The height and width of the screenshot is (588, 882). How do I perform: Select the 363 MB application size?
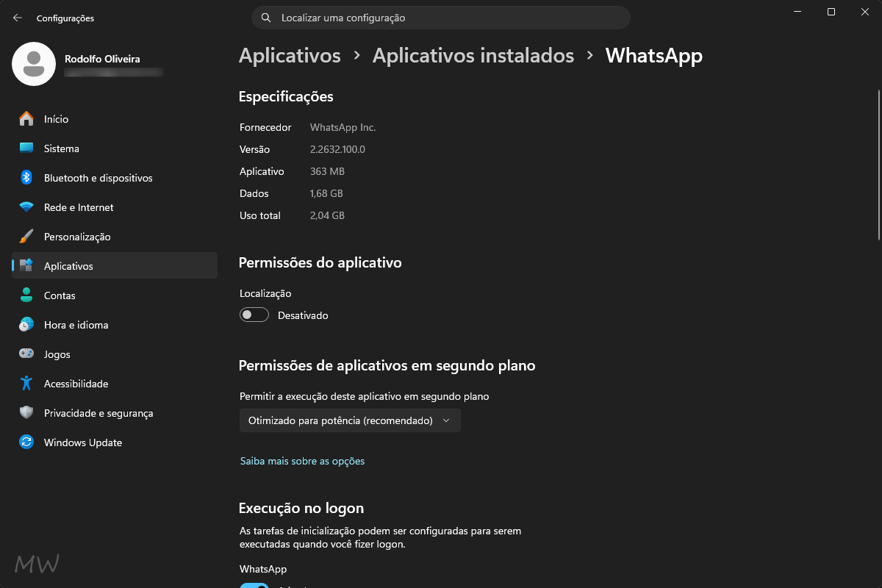pyautogui.click(x=327, y=171)
